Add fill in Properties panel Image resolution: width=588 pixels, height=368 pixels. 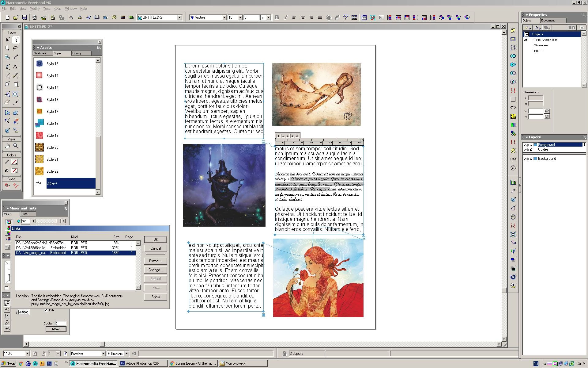coord(537,28)
